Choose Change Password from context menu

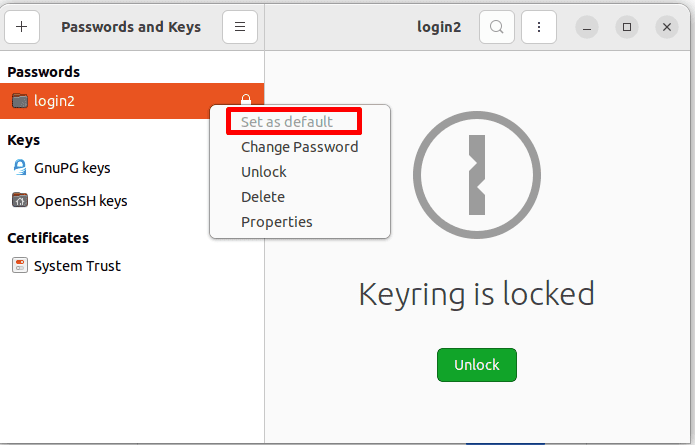click(299, 147)
